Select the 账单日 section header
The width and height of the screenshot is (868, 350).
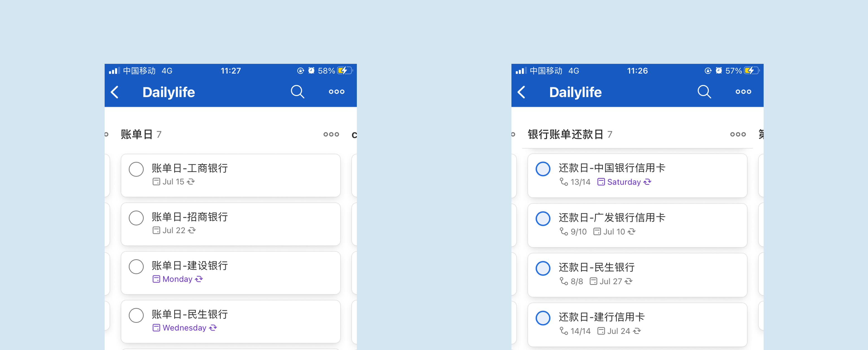point(137,135)
